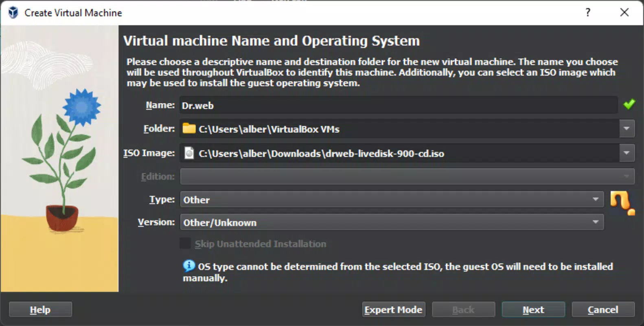Expand the Version dropdown showing Other/Unknown
The width and height of the screenshot is (644, 326).
tap(392, 222)
